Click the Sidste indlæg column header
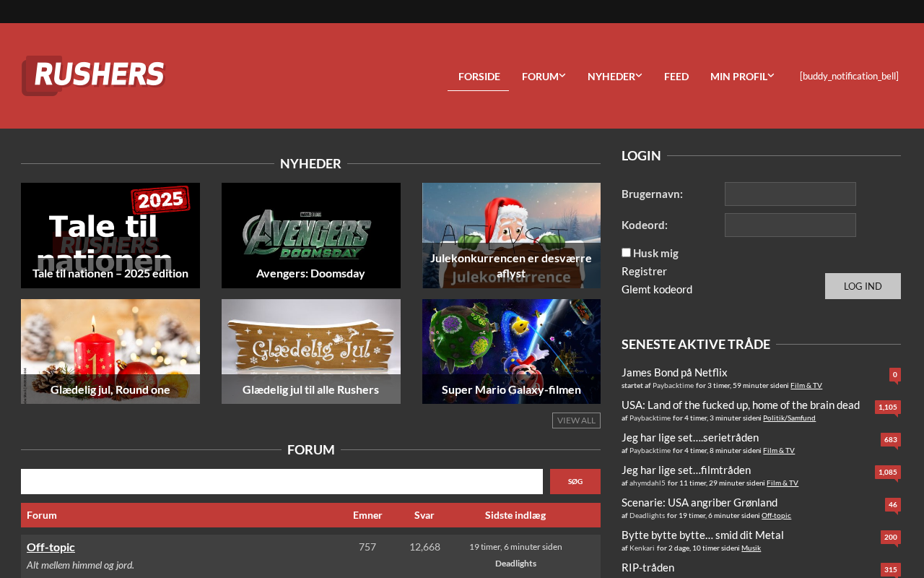Screen dimensions: 924x578 coord(515,515)
